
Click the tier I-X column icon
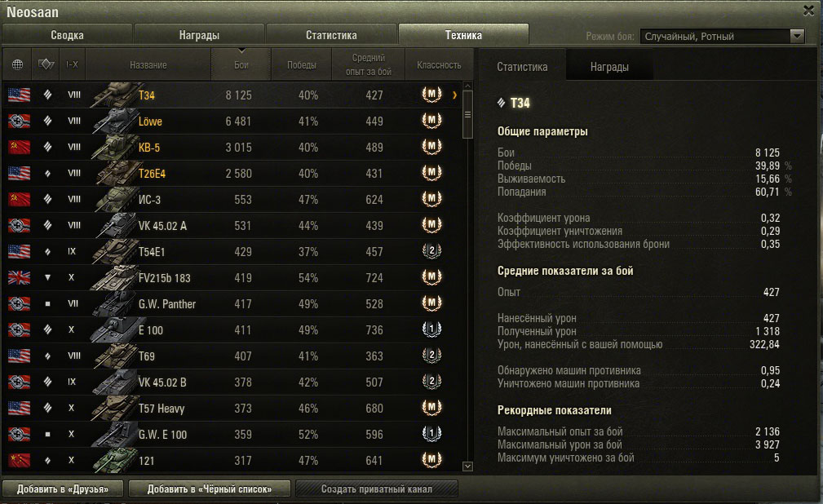click(x=72, y=64)
